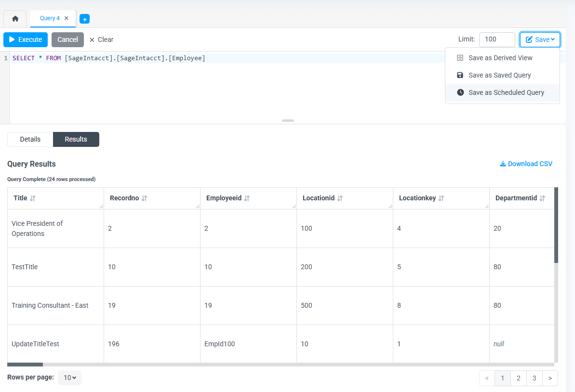This screenshot has width=575, height=392.
Task: Click the grid icon for Save as Derived View
Action: 460,57
